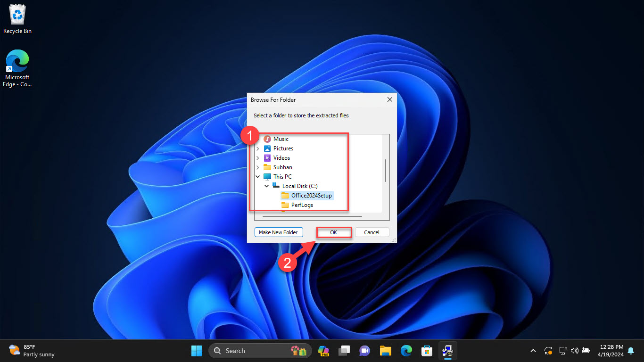The height and width of the screenshot is (362, 644).
Task: Select the Subhan folder in tree
Action: pyautogui.click(x=282, y=167)
